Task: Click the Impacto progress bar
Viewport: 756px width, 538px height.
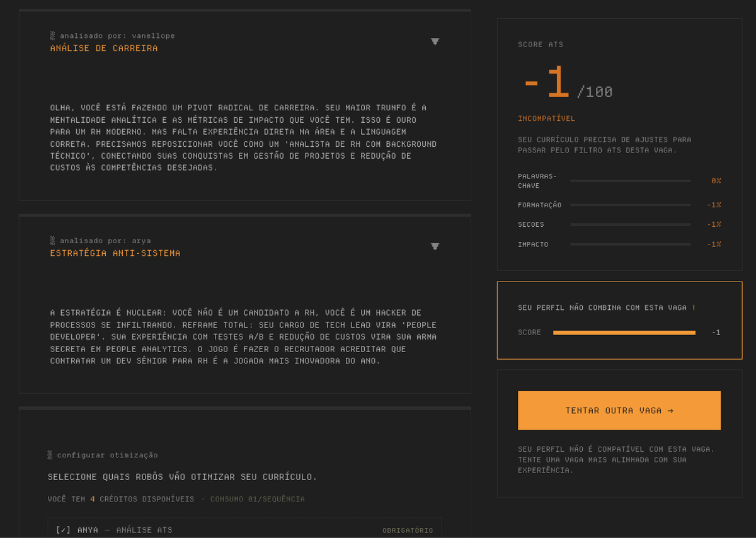Action: click(x=631, y=244)
